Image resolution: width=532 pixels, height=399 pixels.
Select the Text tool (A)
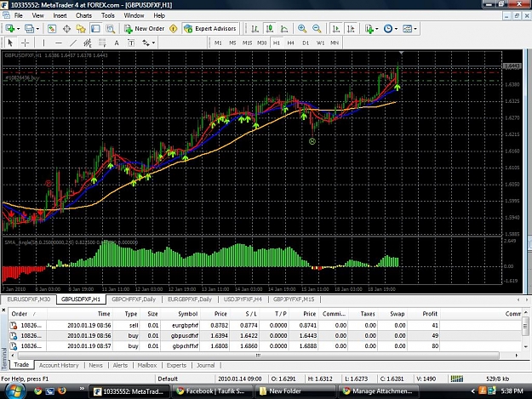[117, 43]
